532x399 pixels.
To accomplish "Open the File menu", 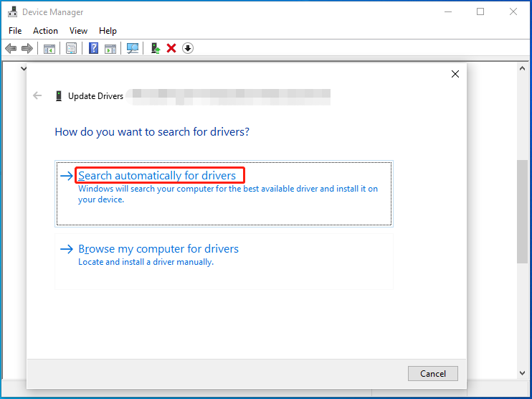I will tap(15, 31).
